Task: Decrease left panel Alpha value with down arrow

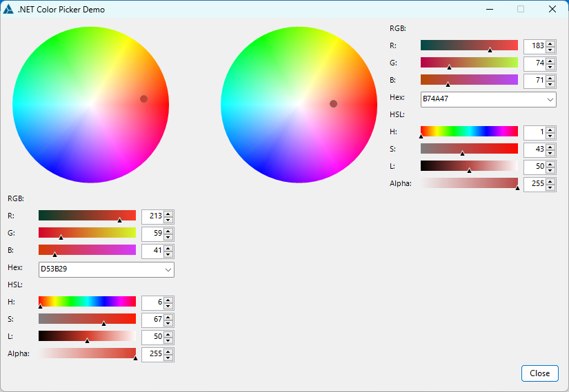Action: [168, 358]
